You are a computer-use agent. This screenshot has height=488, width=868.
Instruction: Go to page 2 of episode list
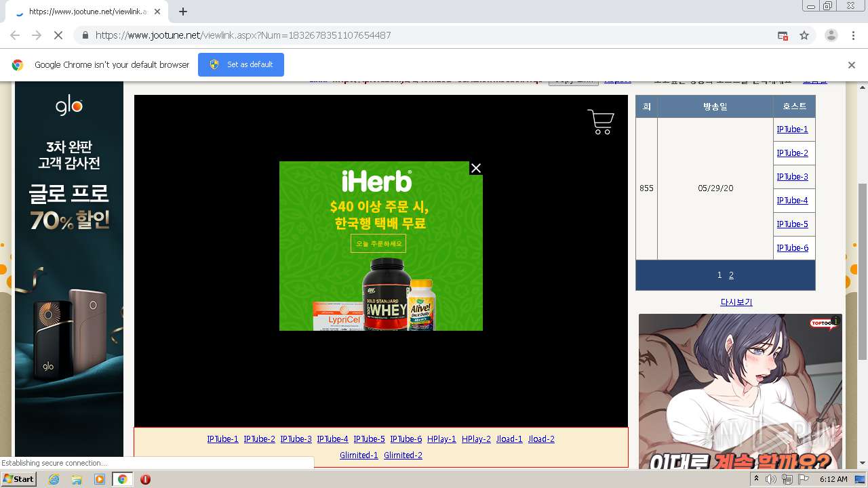tap(731, 275)
